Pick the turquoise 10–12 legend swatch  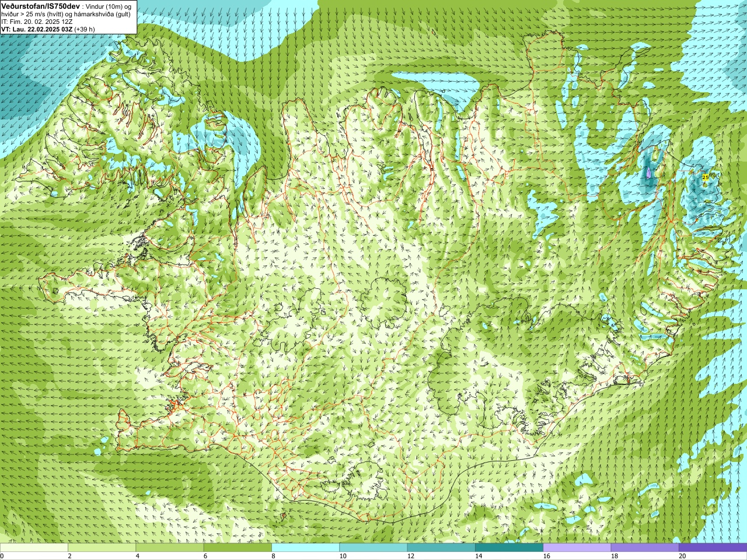(x=373, y=548)
